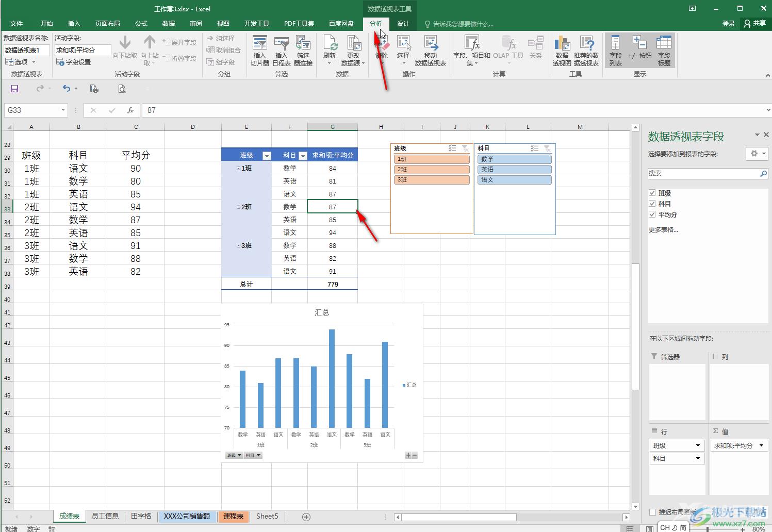Viewport: 772px width, 532px height.
Task: Click chart expand plus button
Action: pyautogui.click(x=408, y=455)
